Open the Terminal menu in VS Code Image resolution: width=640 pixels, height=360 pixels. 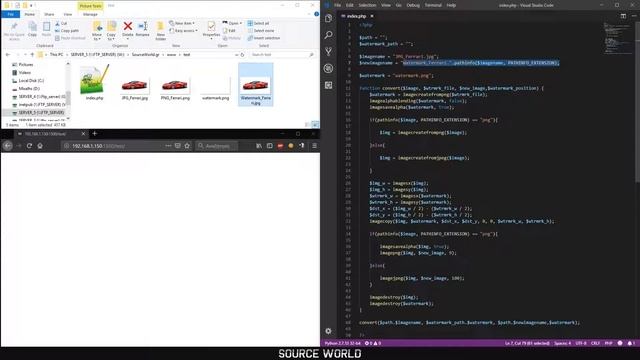433,5
